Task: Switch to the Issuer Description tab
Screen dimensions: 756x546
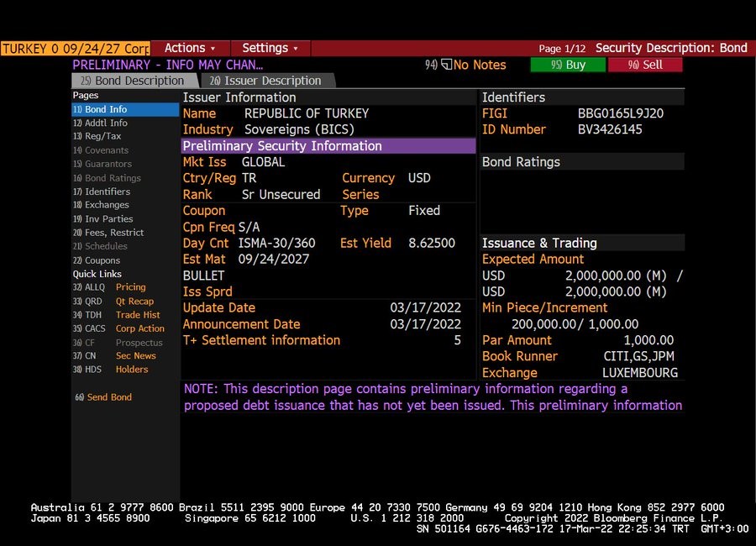Action: (x=266, y=81)
